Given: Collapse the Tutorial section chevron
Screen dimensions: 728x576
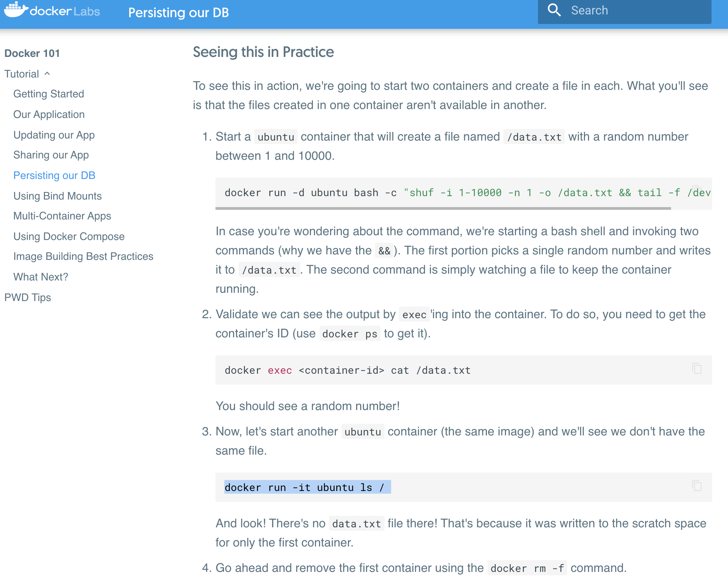Looking at the screenshot, I should (47, 74).
